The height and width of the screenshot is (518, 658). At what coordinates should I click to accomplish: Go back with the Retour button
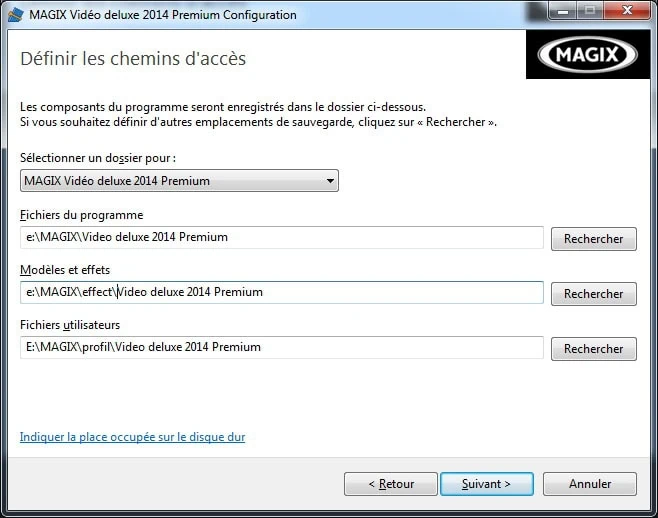click(x=391, y=484)
